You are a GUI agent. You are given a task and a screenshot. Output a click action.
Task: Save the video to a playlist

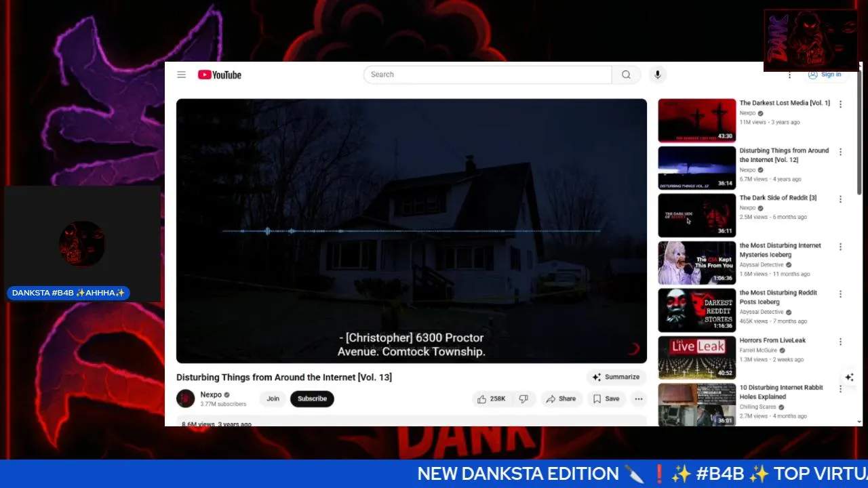[606, 399]
